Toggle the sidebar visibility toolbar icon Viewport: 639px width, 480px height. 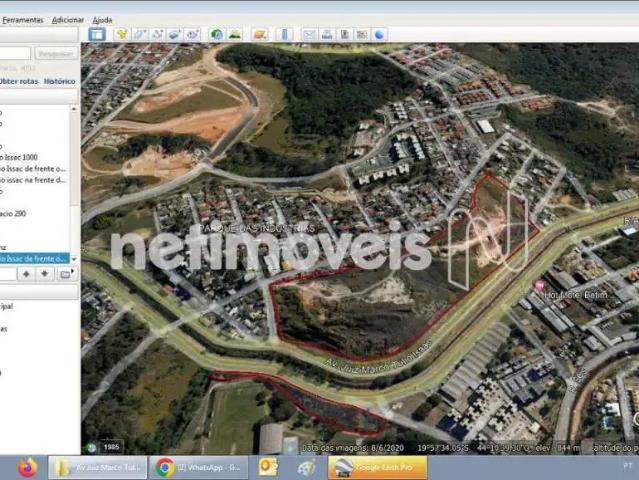pos(97,35)
